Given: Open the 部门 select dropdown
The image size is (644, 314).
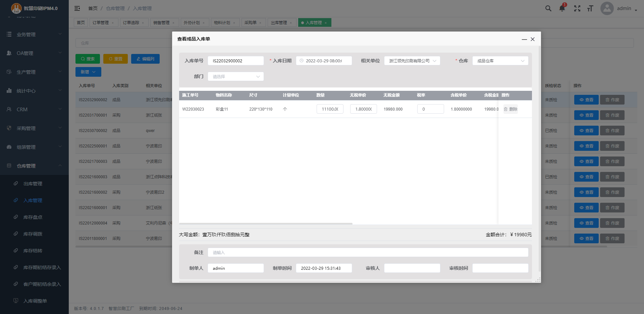Looking at the screenshot, I should [235, 76].
